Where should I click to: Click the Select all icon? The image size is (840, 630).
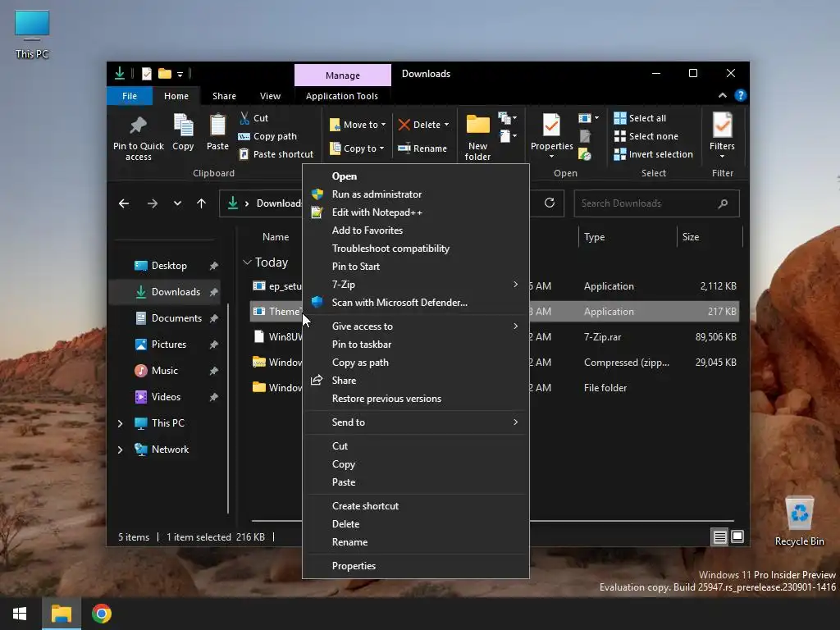[x=620, y=118]
